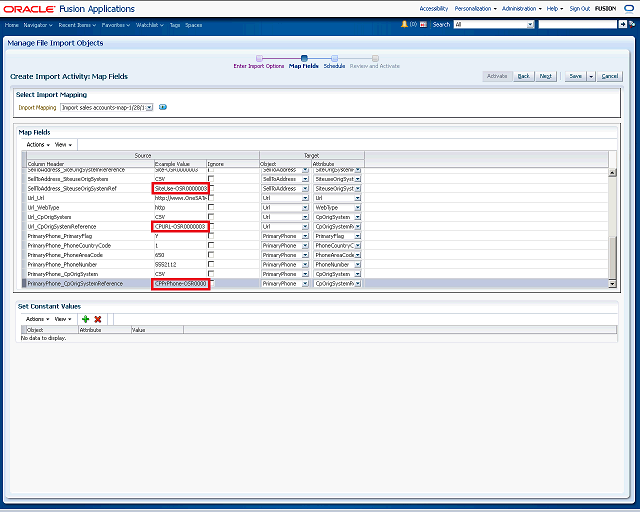Toggle Ignore checkbox for PrimaryPhone_PhoneNumber row
The height and width of the screenshot is (512, 640).
pyautogui.click(x=211, y=265)
